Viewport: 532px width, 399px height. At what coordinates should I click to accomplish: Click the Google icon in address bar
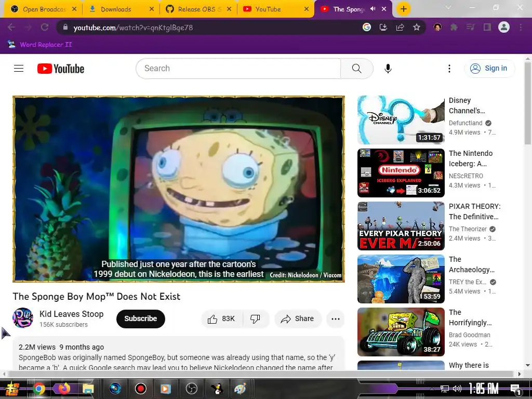[x=366, y=27]
